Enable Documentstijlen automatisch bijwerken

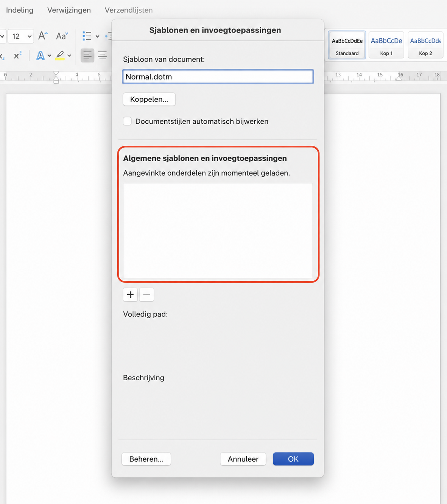(128, 121)
